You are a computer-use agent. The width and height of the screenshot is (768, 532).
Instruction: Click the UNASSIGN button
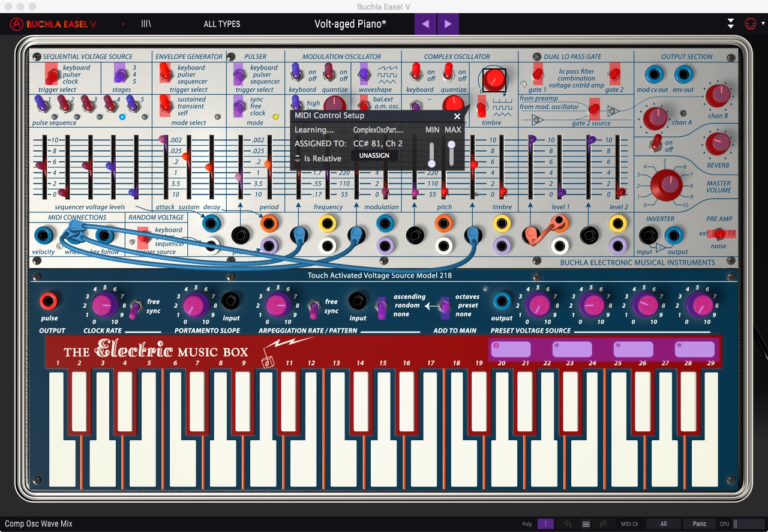click(x=374, y=155)
